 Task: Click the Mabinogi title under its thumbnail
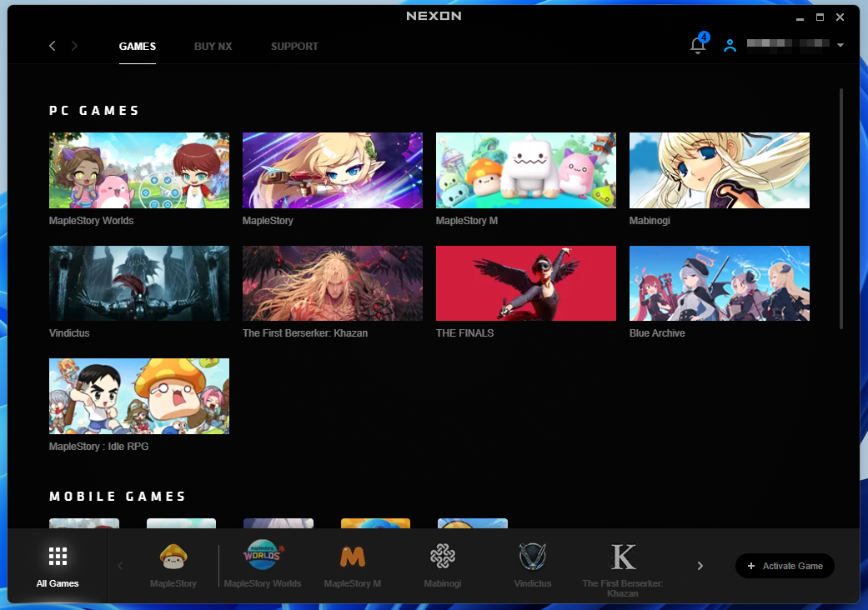(650, 221)
